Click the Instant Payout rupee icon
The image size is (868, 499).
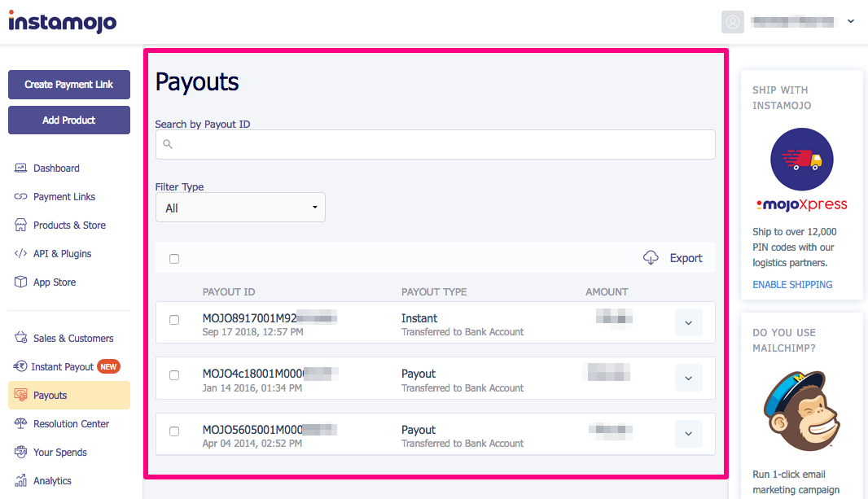click(x=20, y=366)
